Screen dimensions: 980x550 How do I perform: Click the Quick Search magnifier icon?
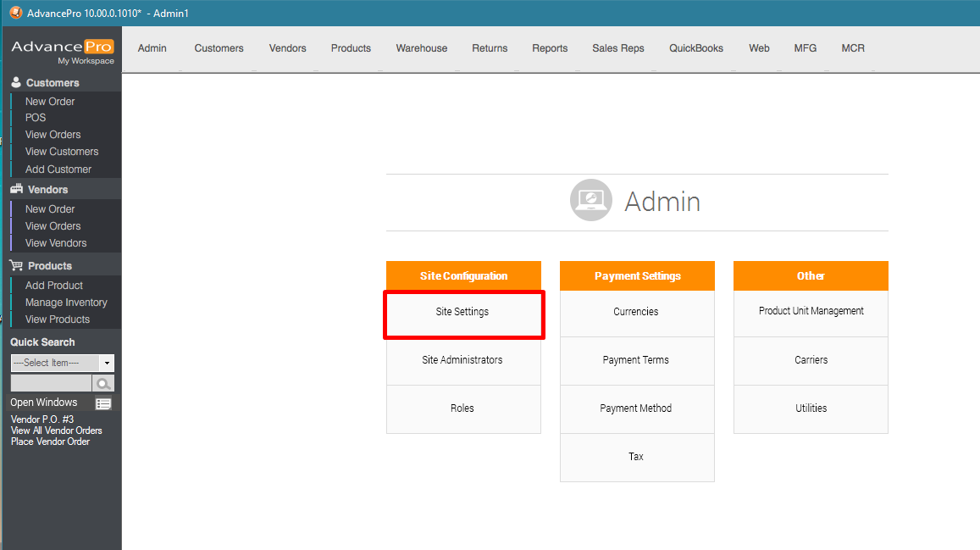click(102, 384)
